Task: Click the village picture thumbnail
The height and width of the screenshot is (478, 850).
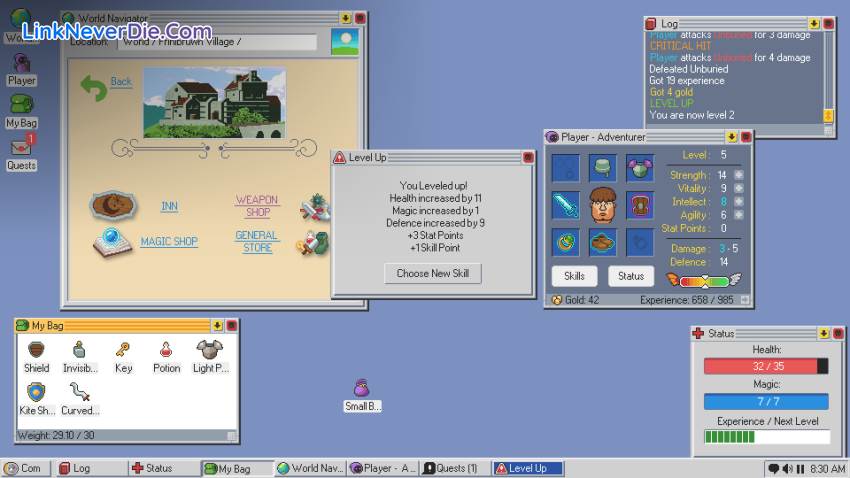Action: (x=215, y=102)
